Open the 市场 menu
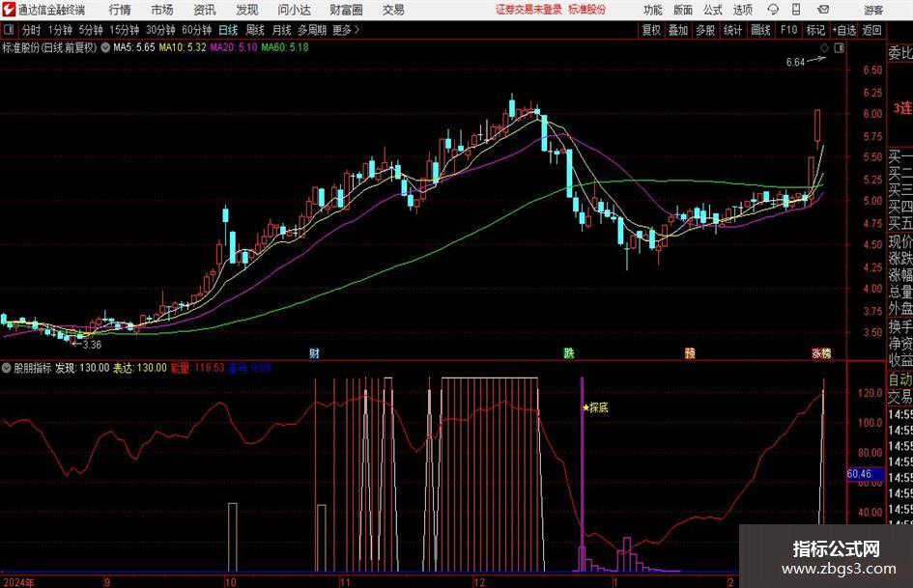The width and height of the screenshot is (913, 588). [x=162, y=10]
